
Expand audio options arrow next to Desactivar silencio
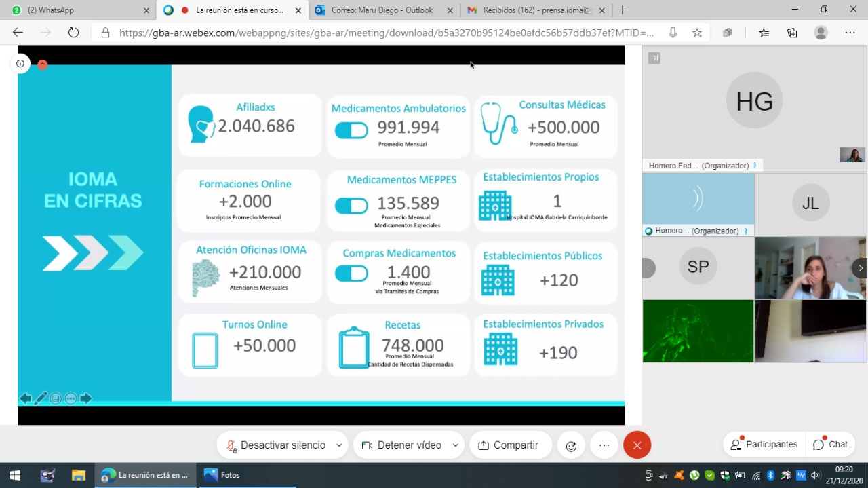coord(339,445)
